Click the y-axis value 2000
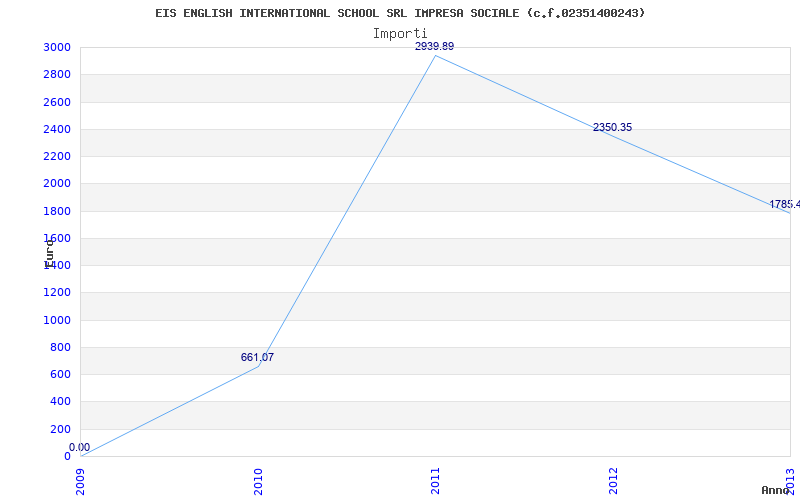Screen dimensions: 800x500 [x=58, y=184]
